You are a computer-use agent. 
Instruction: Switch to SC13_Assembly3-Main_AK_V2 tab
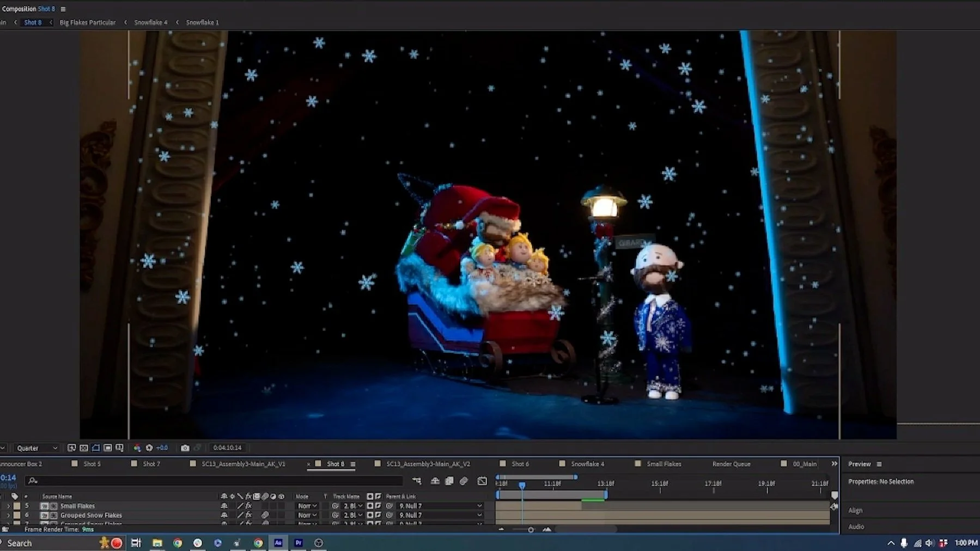coord(428,464)
